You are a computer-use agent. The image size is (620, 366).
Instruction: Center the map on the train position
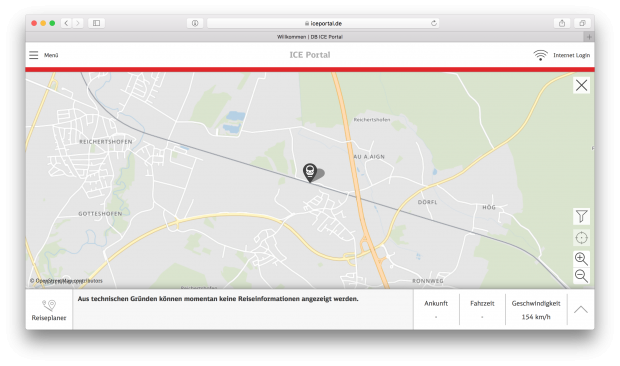pyautogui.click(x=581, y=238)
